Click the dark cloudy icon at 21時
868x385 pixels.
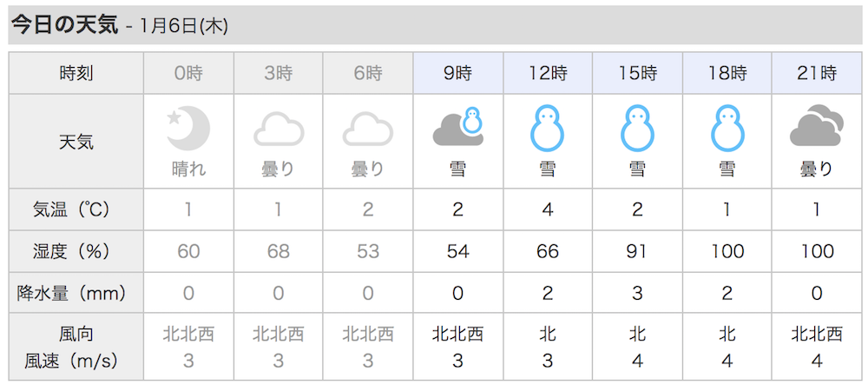(x=817, y=126)
